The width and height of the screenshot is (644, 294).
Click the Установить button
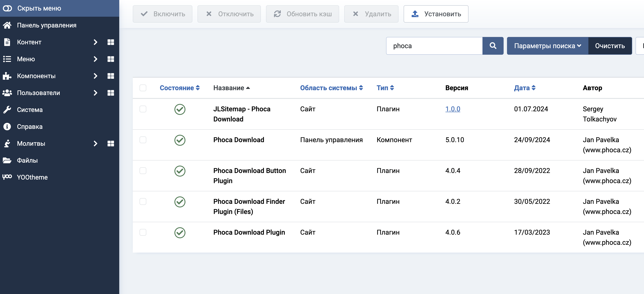(436, 14)
